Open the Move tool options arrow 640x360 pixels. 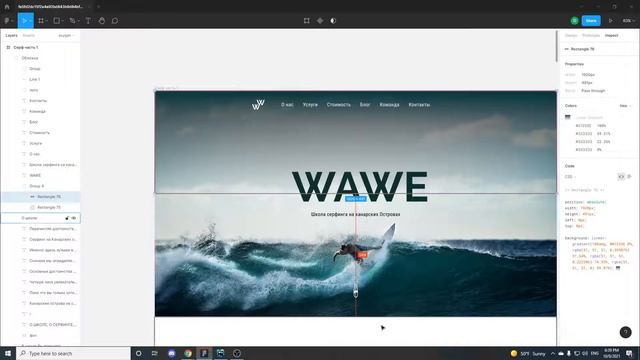click(30, 21)
